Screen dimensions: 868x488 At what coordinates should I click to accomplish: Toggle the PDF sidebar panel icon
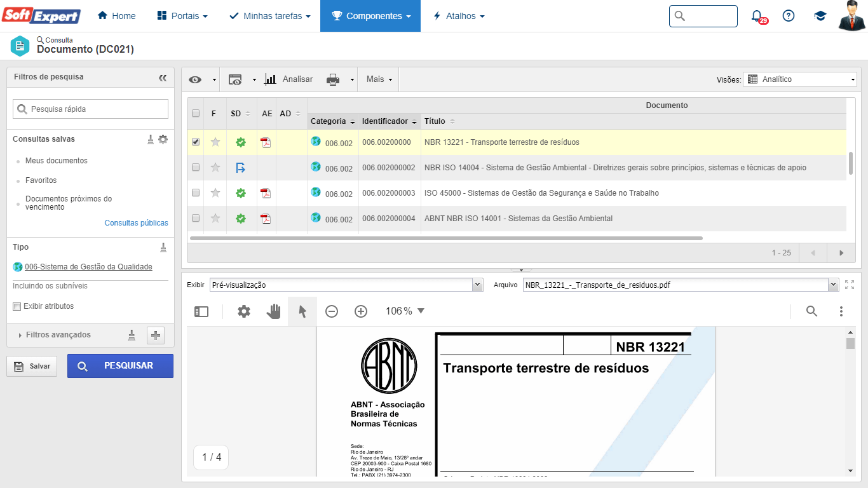tap(201, 311)
